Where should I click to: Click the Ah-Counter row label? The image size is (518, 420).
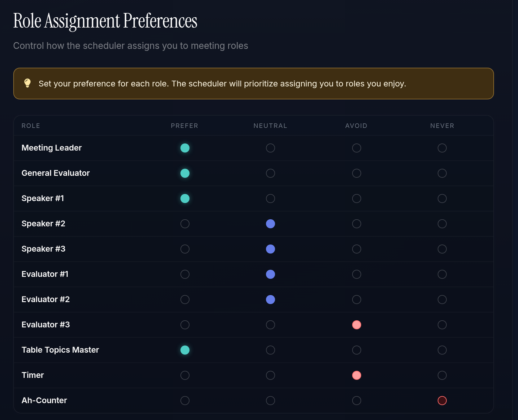pos(44,400)
